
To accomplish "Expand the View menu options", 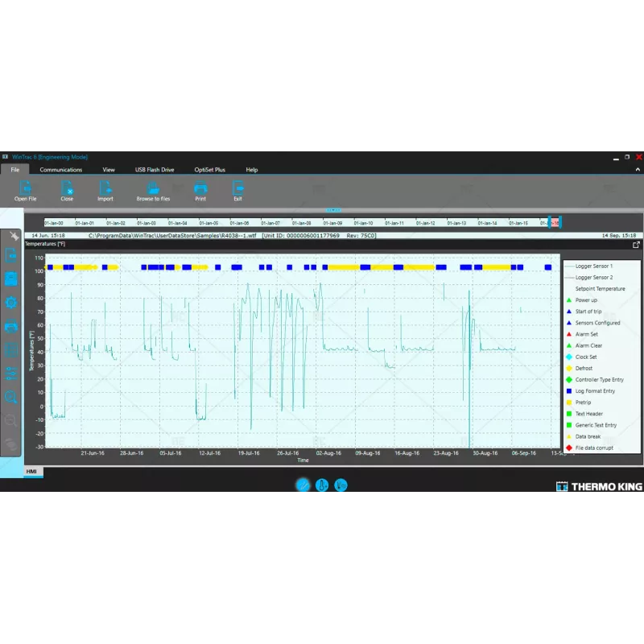I will click(108, 170).
